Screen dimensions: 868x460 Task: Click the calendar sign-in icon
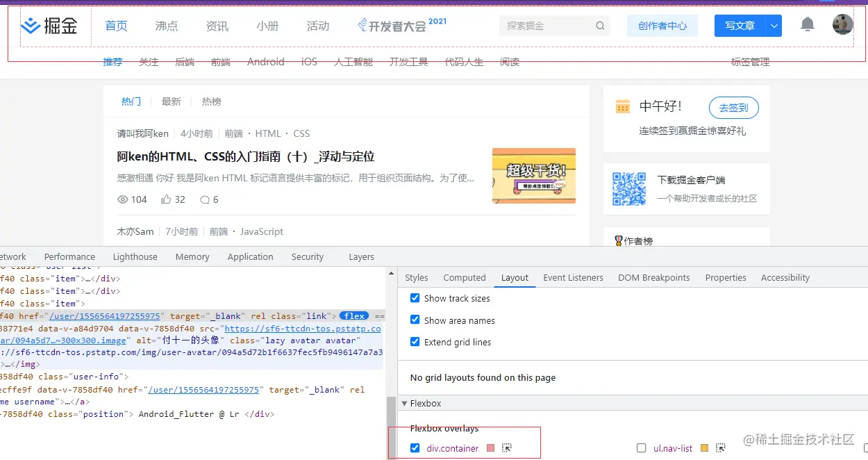point(623,106)
